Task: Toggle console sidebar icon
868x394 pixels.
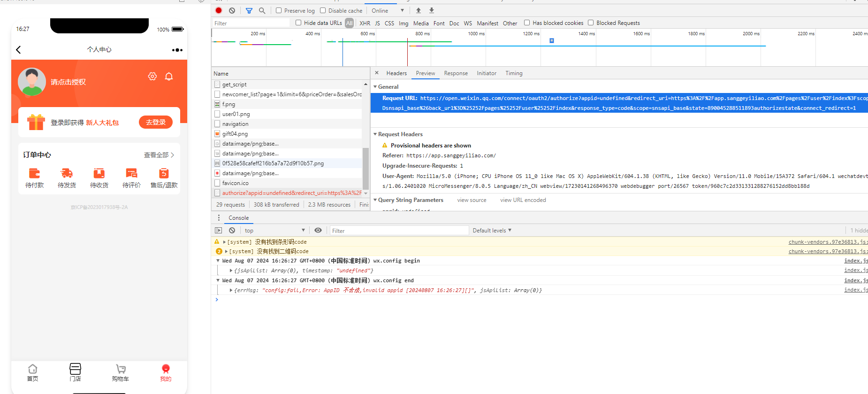Action: [x=218, y=231]
